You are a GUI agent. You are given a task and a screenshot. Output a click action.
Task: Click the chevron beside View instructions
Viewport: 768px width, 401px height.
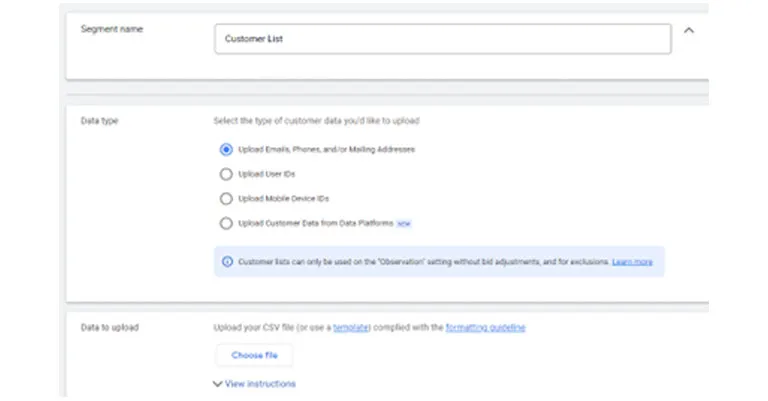(217, 384)
